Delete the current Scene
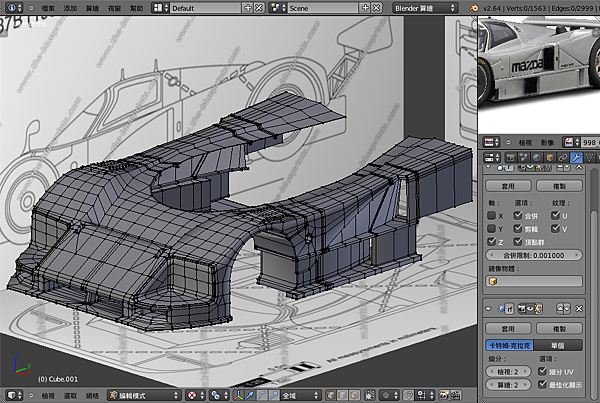The width and height of the screenshot is (600, 403). coord(377,8)
